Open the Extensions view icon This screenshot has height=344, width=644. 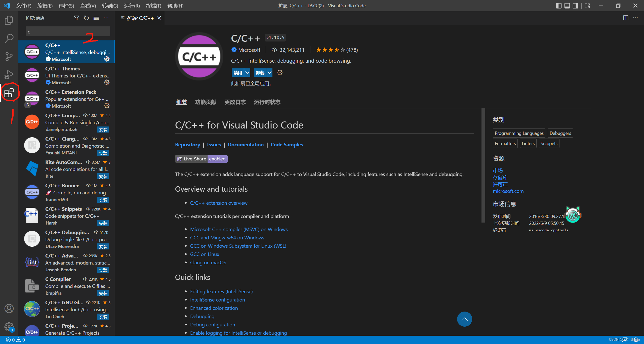pyautogui.click(x=9, y=93)
